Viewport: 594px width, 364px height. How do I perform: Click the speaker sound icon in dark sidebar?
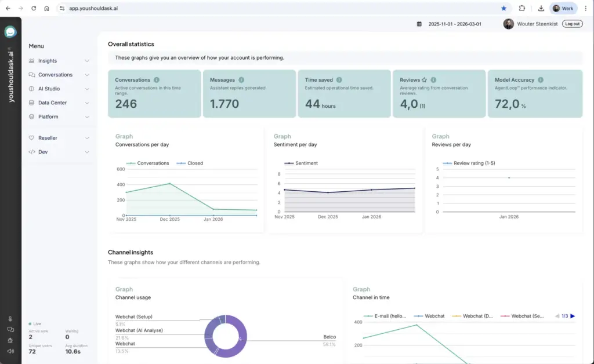(10, 351)
